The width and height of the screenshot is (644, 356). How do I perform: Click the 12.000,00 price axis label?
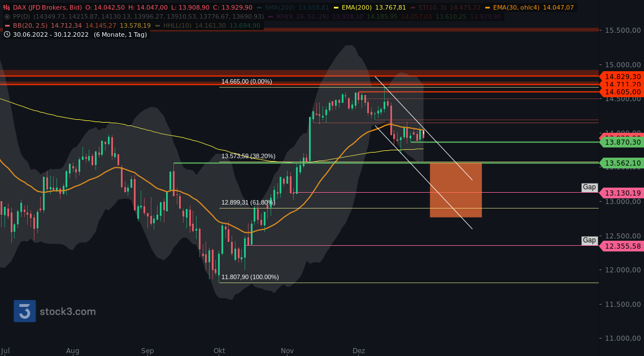click(623, 270)
